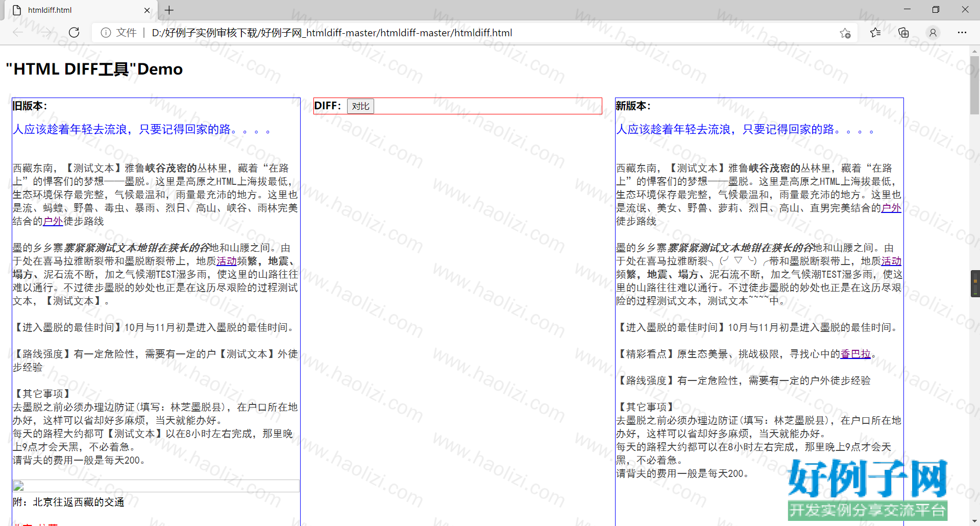Click the broken image in old version panel
The width and height of the screenshot is (980, 526).
[x=156, y=486]
